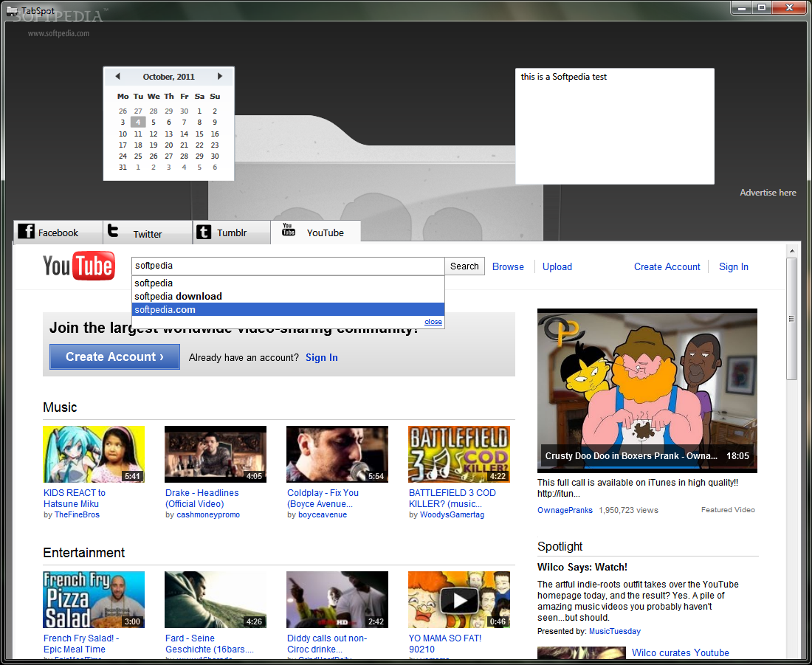The height and width of the screenshot is (665, 812).
Task: Click the scrollbar up arrow
Action: point(791,251)
